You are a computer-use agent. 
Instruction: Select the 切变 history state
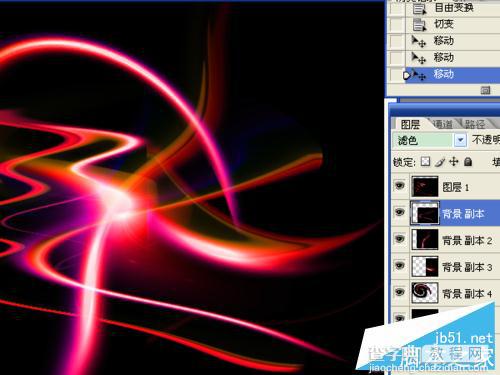pyautogui.click(x=443, y=24)
